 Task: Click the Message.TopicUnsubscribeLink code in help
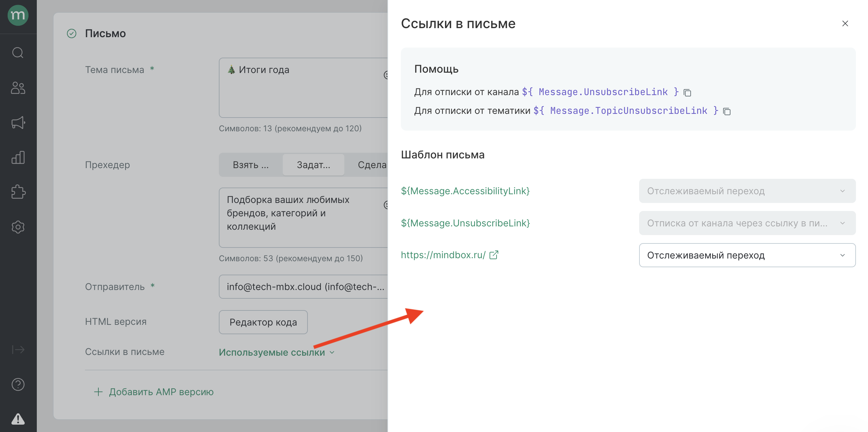pos(626,111)
